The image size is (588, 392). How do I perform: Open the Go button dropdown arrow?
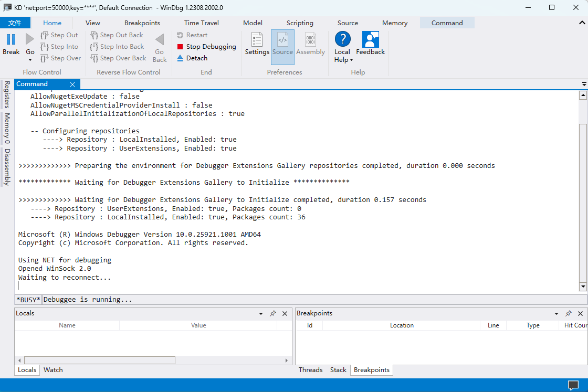tap(30, 60)
